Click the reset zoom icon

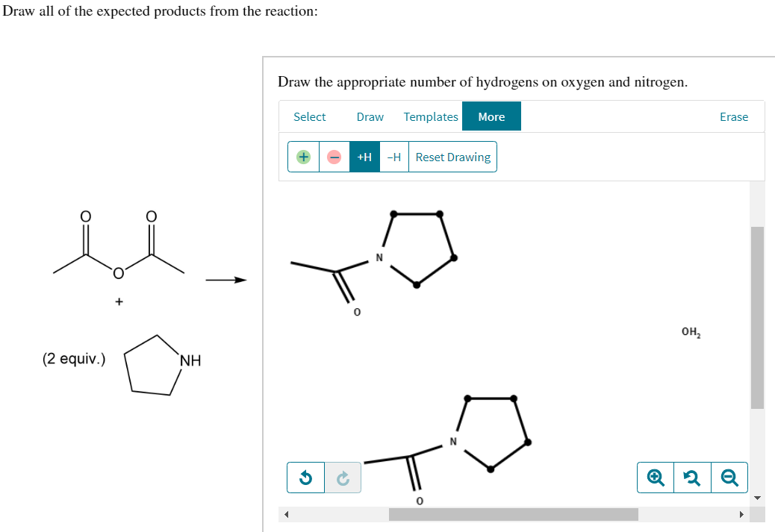691,478
